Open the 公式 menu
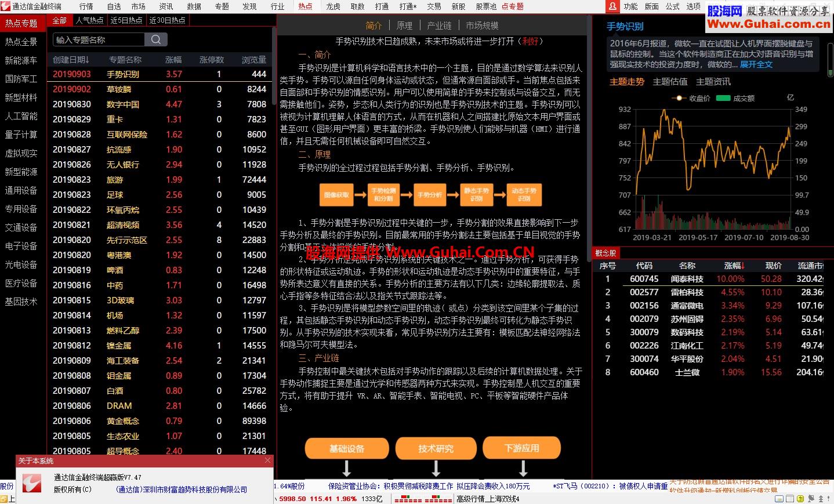 tap(672, 6)
